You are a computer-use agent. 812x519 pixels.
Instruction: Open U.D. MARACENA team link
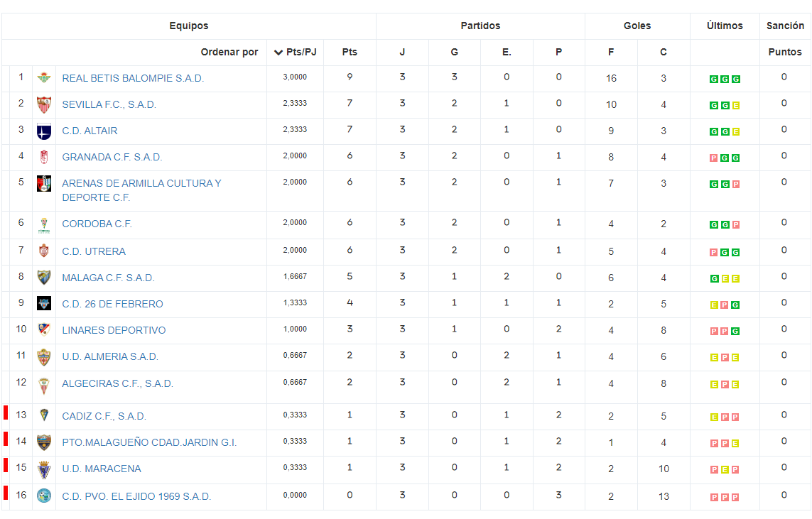click(x=102, y=469)
